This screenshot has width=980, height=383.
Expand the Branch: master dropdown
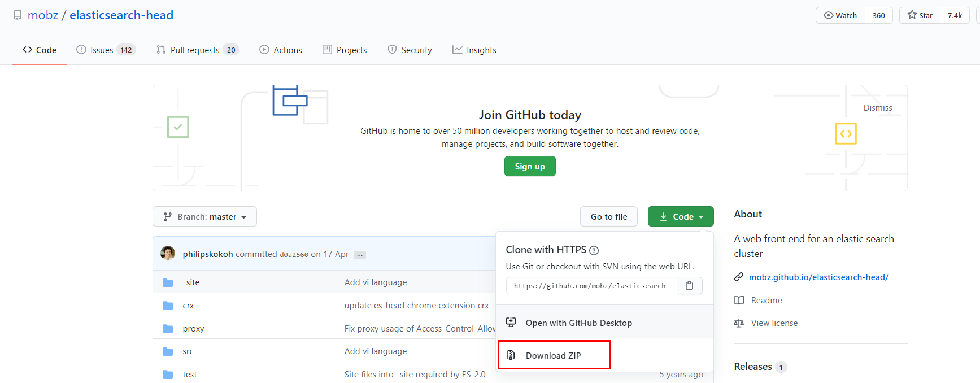(x=204, y=216)
